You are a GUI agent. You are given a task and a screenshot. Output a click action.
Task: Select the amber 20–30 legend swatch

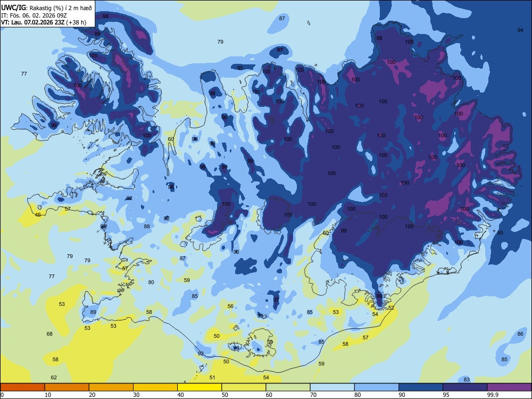pyautogui.click(x=111, y=387)
